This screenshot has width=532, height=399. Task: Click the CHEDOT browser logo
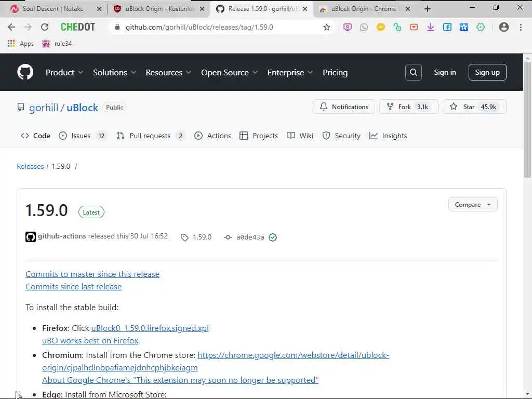click(x=78, y=27)
